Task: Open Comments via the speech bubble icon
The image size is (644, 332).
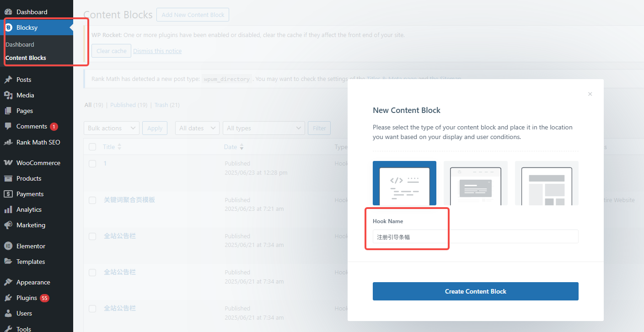Action: pyautogui.click(x=8, y=127)
